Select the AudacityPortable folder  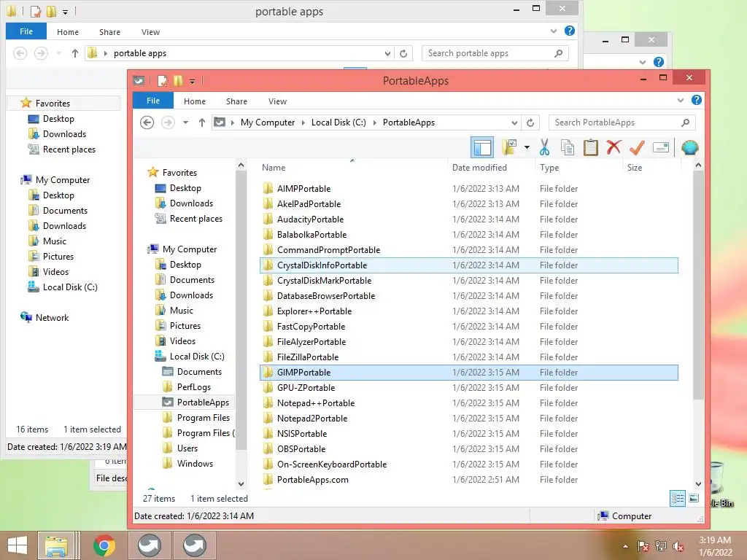coord(469,219)
